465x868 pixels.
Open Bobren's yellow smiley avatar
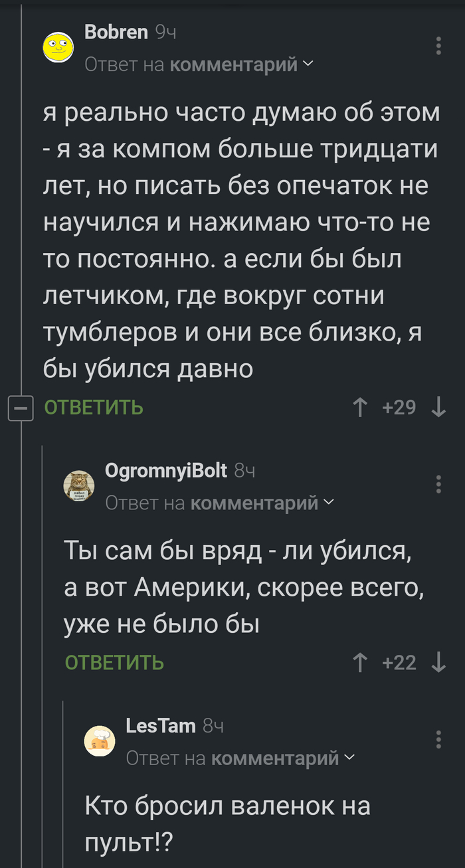pos(59,47)
